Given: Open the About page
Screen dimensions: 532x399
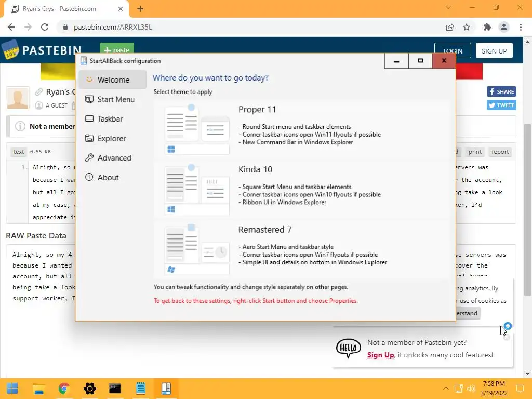Looking at the screenshot, I should [x=112, y=178].
